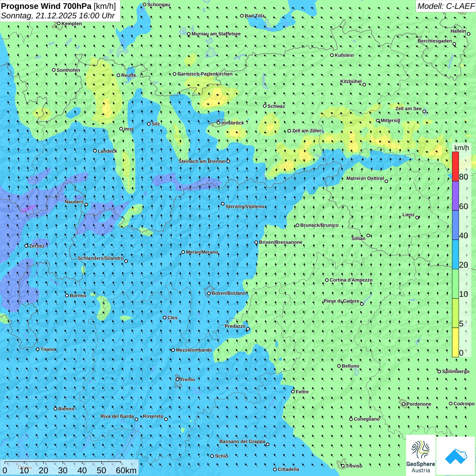Click the Pieve di Cadore label
This screenshot has height=476, width=476.
(341, 301)
